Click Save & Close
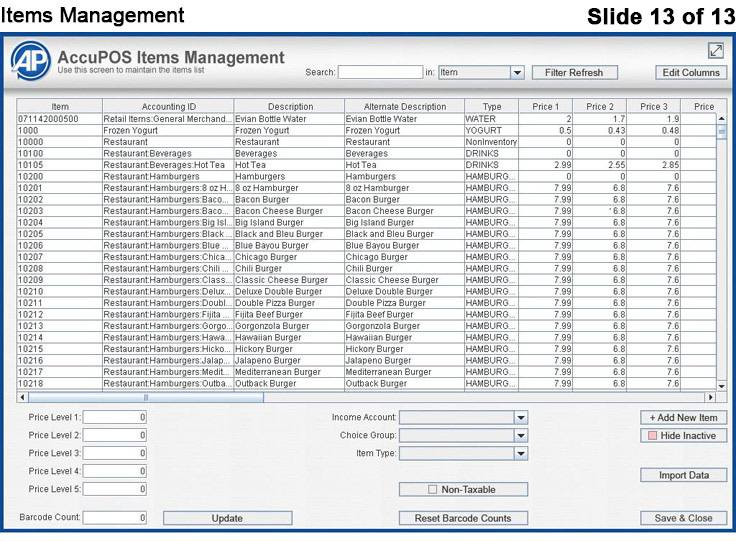Screen dimensions: 736x541 [683, 518]
